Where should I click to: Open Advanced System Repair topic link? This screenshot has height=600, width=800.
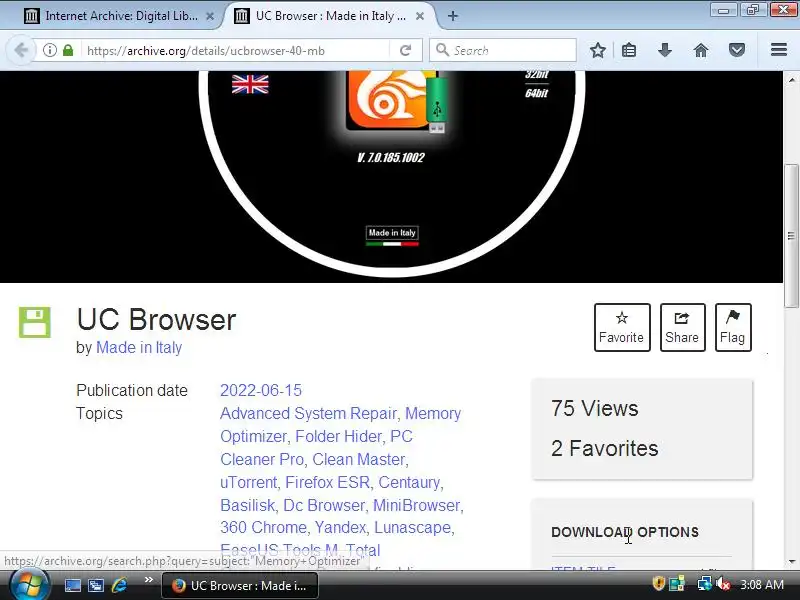coord(308,413)
